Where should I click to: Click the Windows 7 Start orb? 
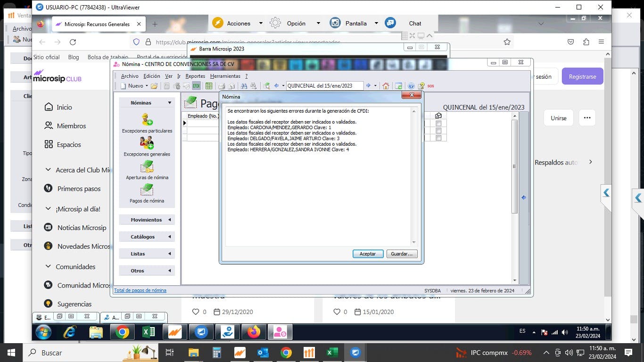point(43,332)
